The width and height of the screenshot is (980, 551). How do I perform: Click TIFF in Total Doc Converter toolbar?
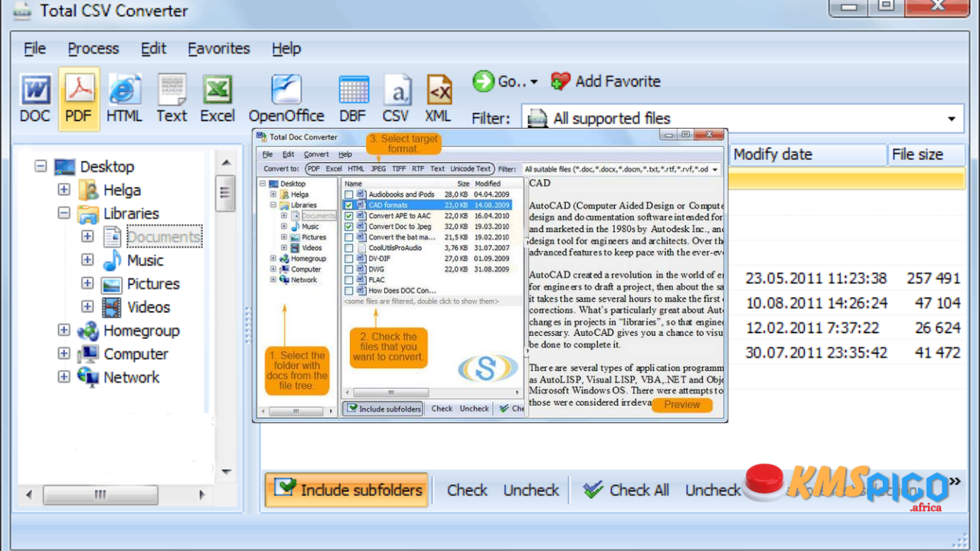coord(399,168)
